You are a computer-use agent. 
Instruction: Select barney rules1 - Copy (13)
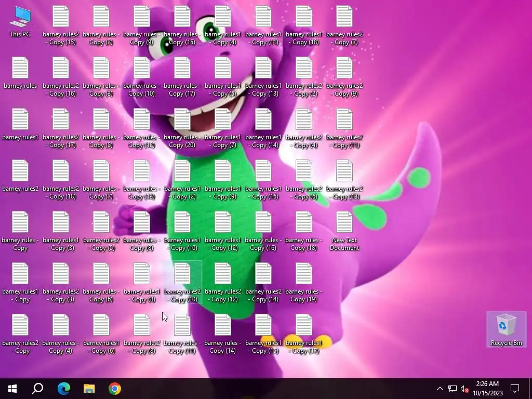tap(263, 77)
